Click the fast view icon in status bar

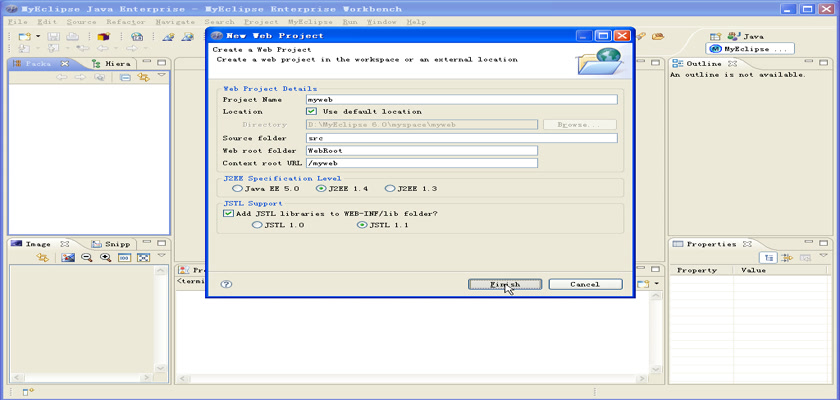click(28, 392)
